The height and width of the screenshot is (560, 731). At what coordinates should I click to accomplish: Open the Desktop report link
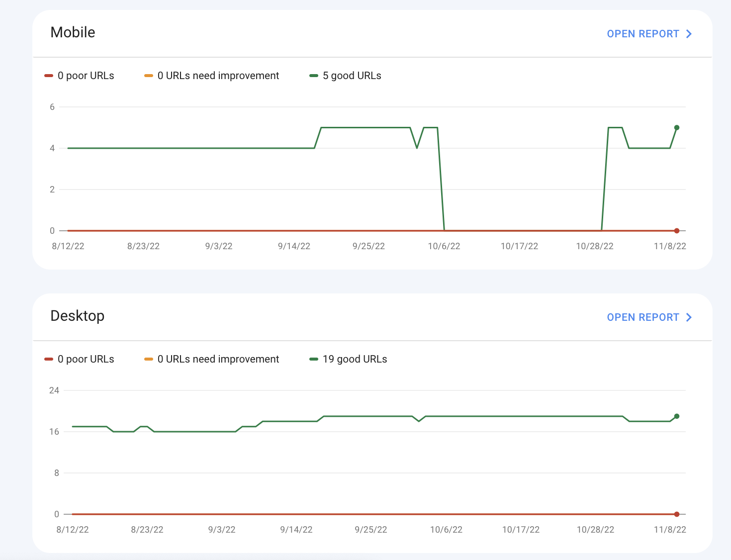click(x=642, y=317)
